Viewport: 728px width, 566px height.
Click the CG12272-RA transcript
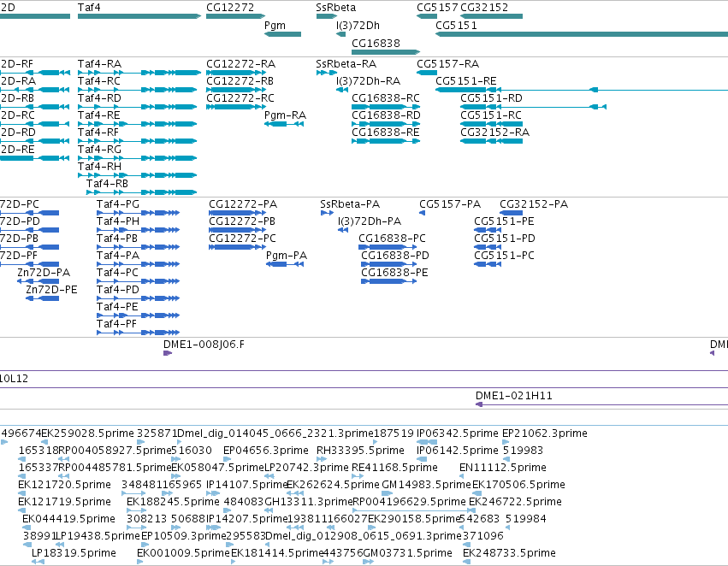[x=236, y=73]
